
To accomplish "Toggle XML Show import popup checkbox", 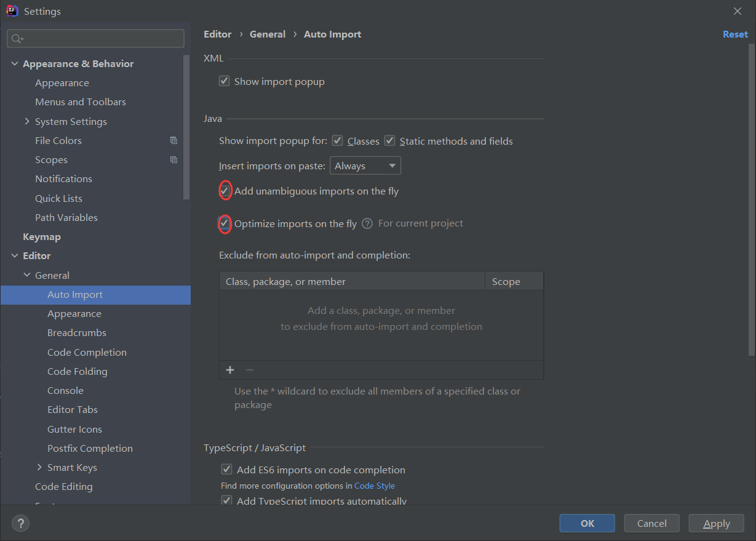I will click(225, 81).
